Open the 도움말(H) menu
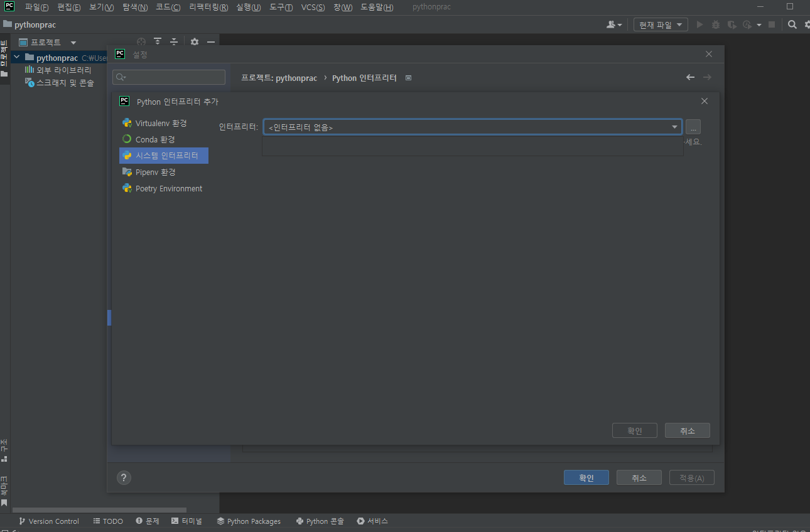 coord(377,7)
